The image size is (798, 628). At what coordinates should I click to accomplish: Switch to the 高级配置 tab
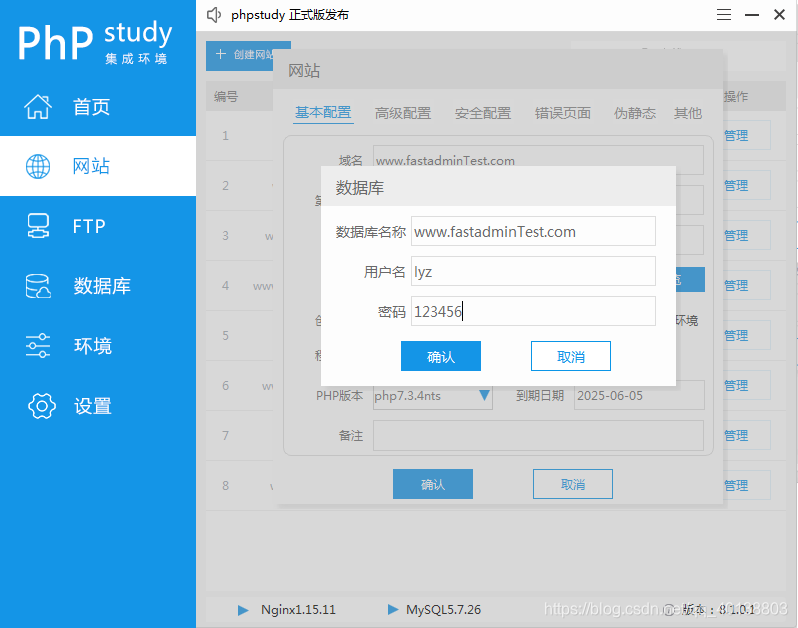[x=403, y=113]
